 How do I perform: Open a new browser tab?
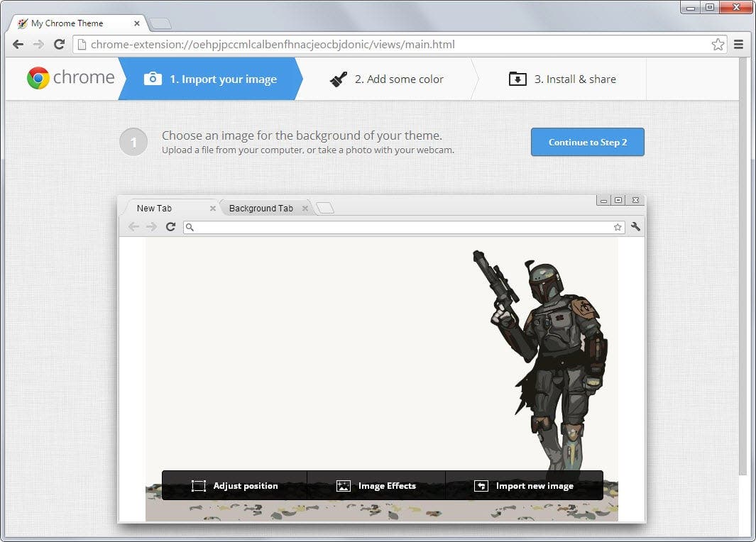coord(160,23)
